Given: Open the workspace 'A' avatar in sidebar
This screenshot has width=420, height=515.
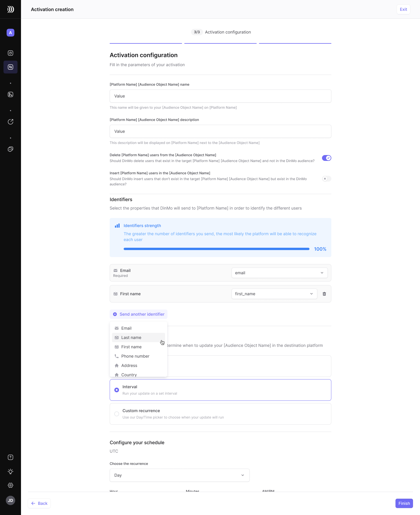Looking at the screenshot, I should 10,33.
